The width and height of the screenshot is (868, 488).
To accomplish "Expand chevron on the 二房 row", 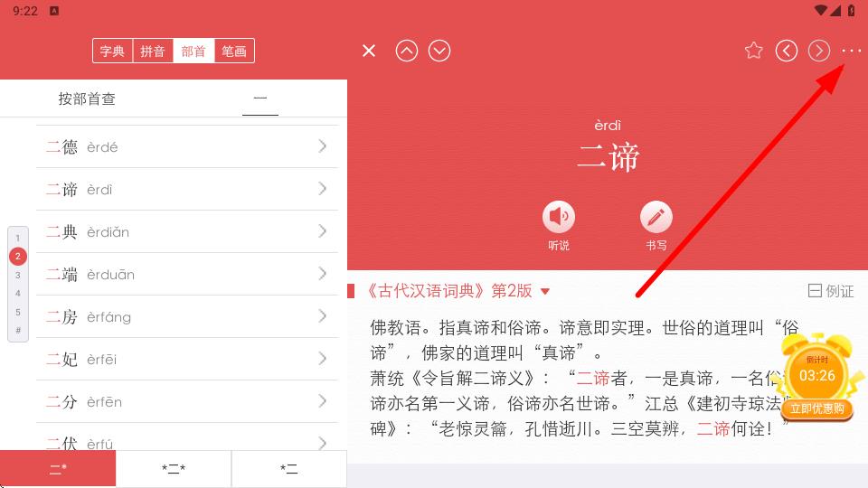I will pos(322,316).
